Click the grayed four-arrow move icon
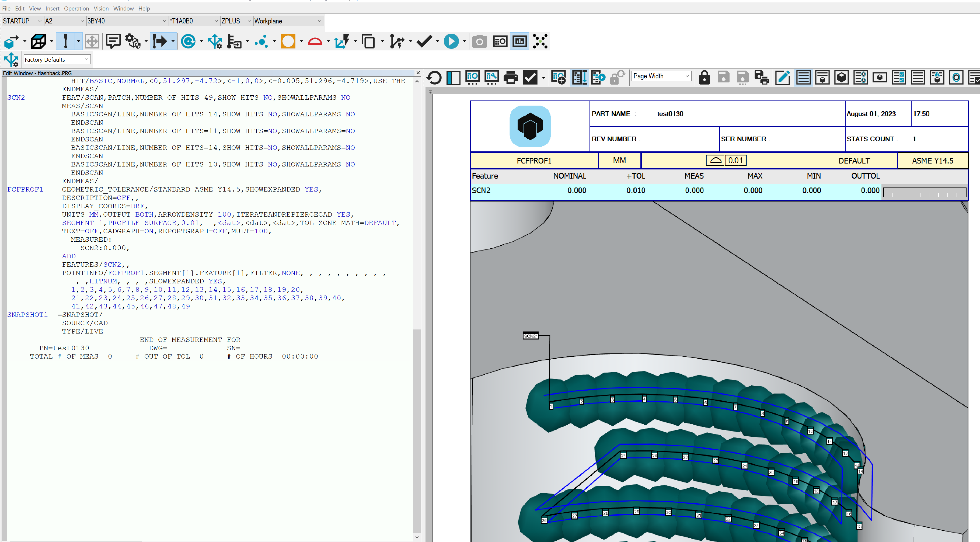This screenshot has height=542, width=980. (92, 41)
